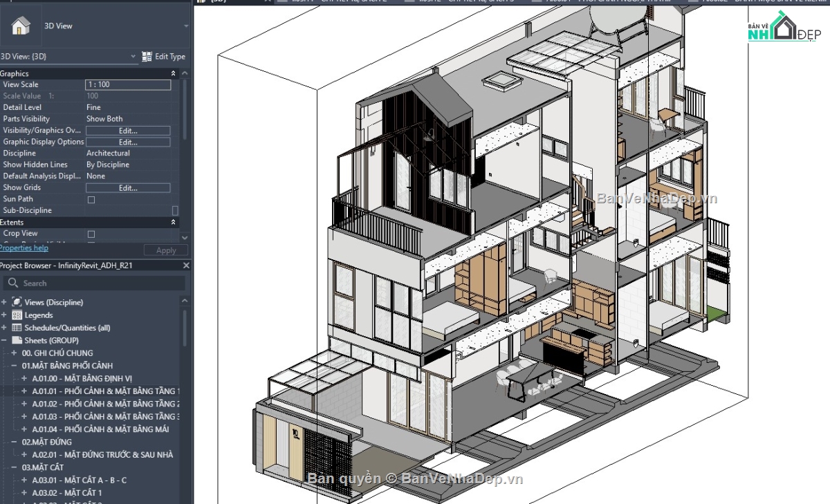Expand the 00. GHI CHÚ CHUNG group
830x504 pixels.
(x=14, y=353)
